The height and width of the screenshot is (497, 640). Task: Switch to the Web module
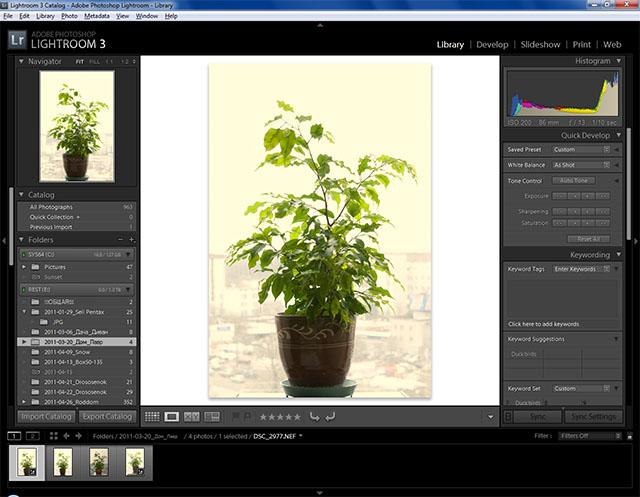pos(612,44)
